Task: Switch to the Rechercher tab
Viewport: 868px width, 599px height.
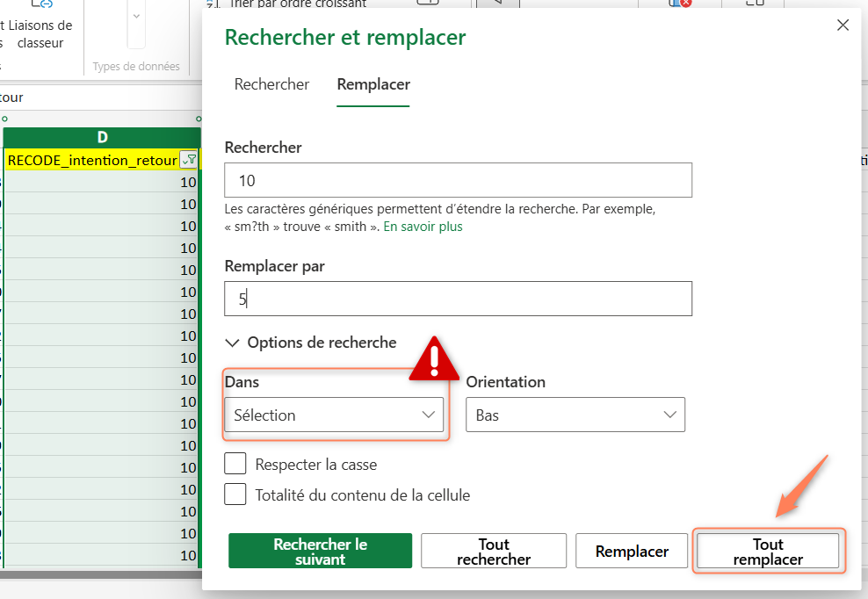Action: [271, 84]
